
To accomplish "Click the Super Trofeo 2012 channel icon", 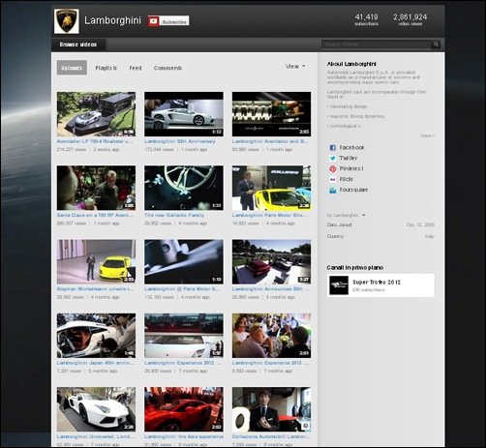I will point(339,285).
